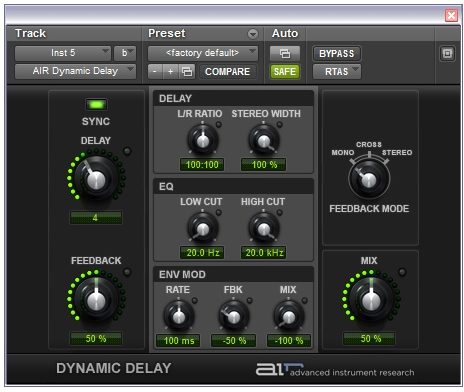Toggle the target window icon at top right
This screenshot has width=464, height=392.
point(447,53)
